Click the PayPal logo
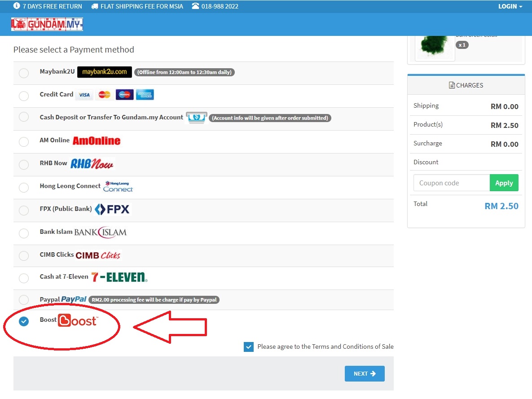The image size is (532, 399). [x=74, y=299]
